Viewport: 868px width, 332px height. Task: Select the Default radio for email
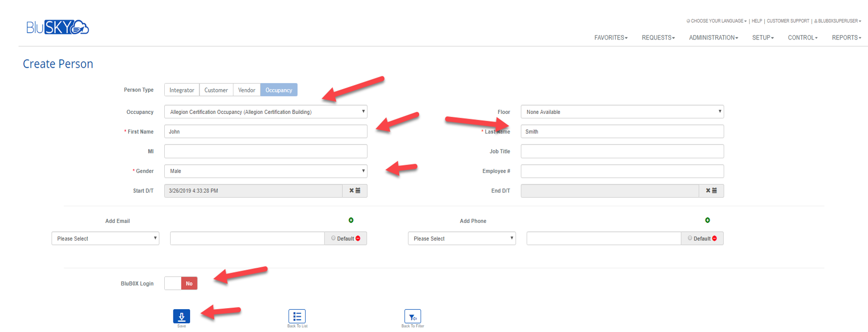[x=333, y=239]
